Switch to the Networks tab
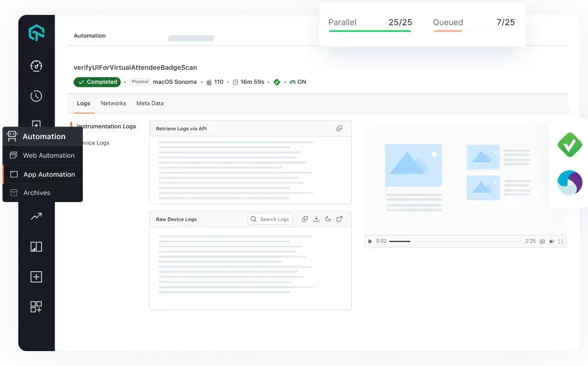 pos(113,103)
